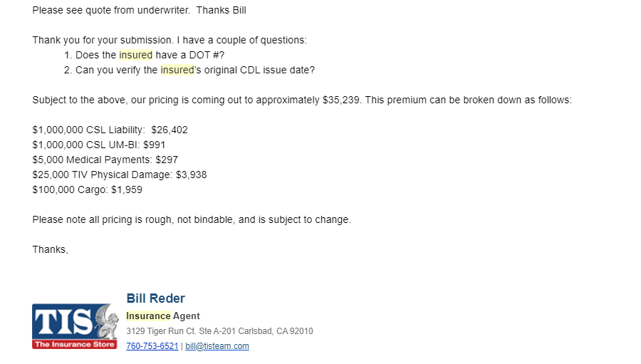Viewport: 641px width, 364px height.
Task: Click the TIV Physical Damage $3,938 line
Action: click(x=120, y=175)
